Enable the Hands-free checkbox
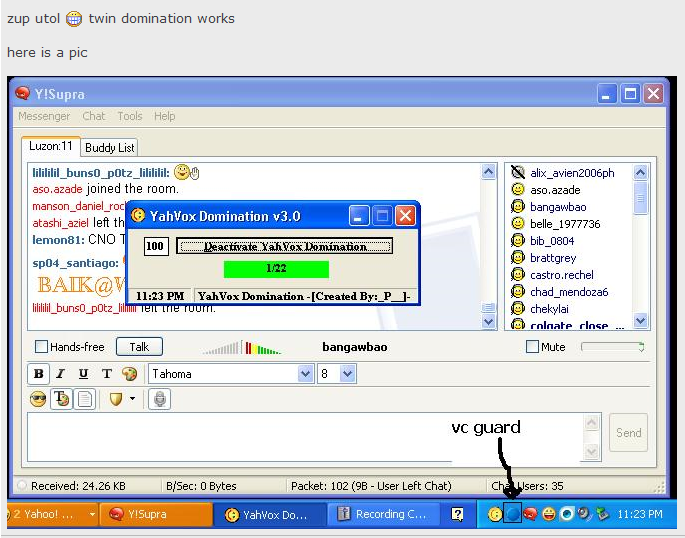 pos(42,347)
